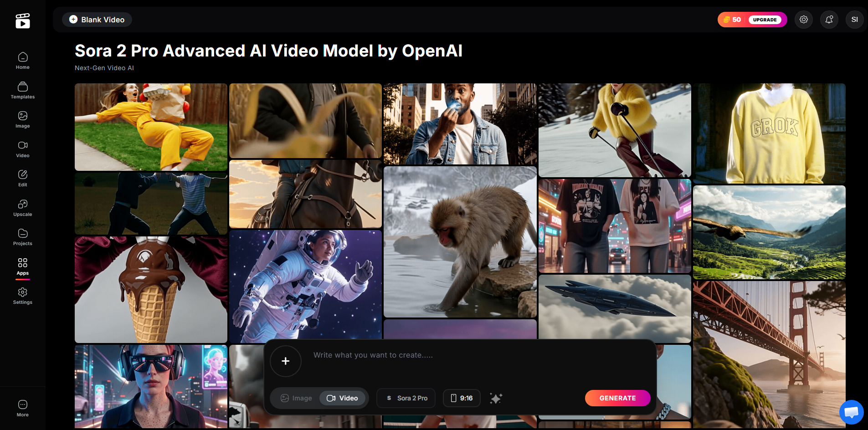This screenshot has width=868, height=430.
Task: Go to Home in the sidebar
Action: (23, 61)
